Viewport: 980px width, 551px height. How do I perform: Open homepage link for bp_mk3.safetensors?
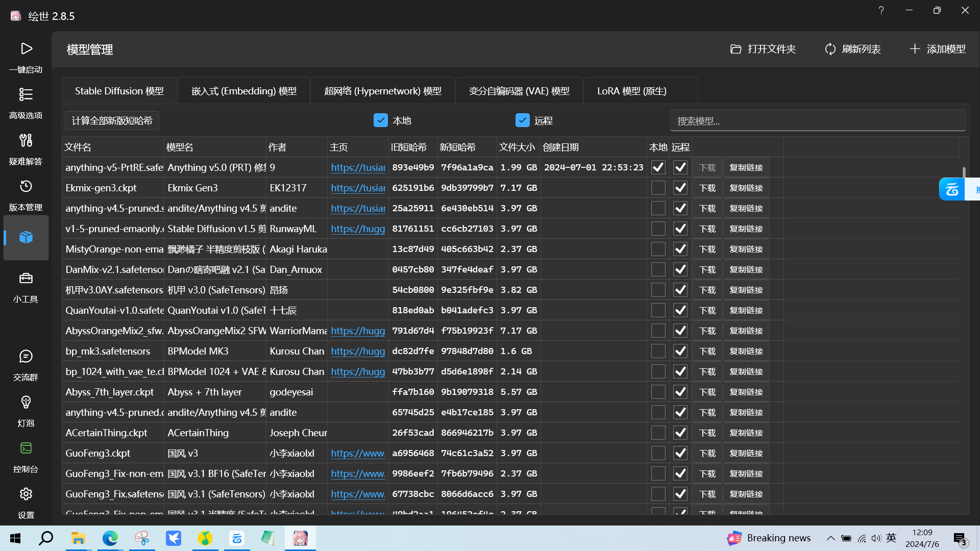tap(357, 351)
